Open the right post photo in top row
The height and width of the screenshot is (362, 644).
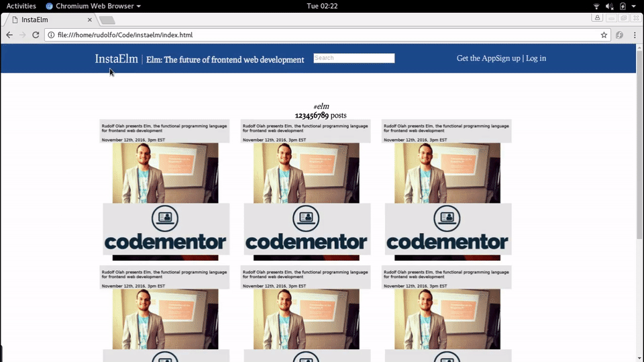coord(447,173)
